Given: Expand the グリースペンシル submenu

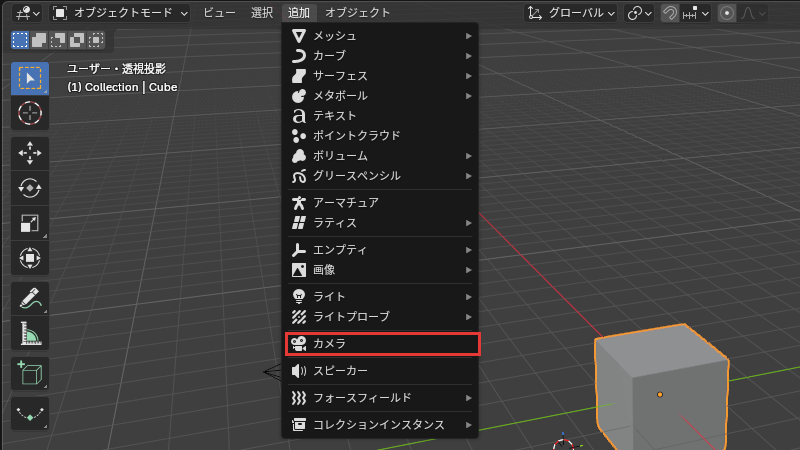Looking at the screenshot, I should point(381,176).
